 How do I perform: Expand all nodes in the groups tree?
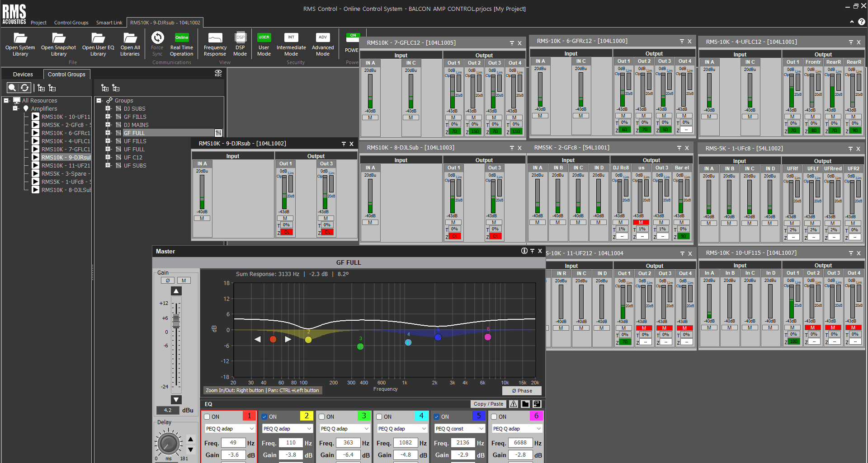[105, 88]
